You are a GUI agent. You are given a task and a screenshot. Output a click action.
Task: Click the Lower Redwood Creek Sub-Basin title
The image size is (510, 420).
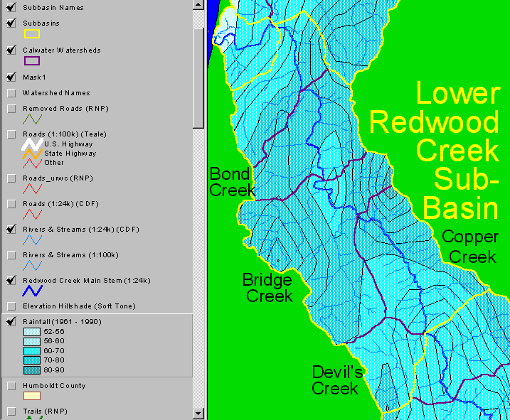pyautogui.click(x=434, y=151)
